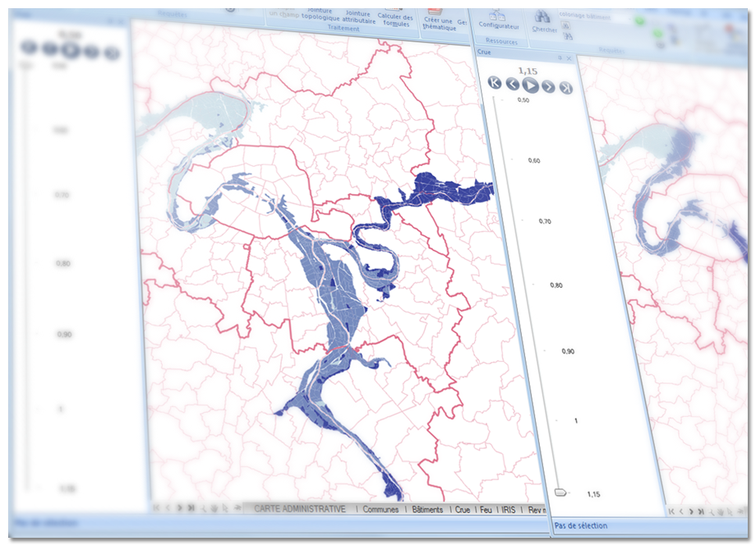Open the Feu map tab
This screenshot has height=546, width=756.
coord(486,510)
